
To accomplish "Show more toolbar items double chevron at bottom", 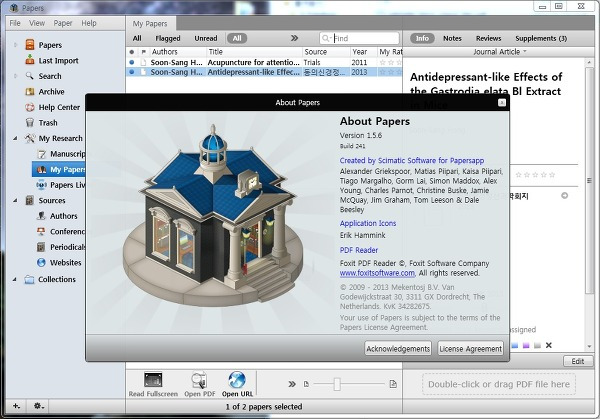I will click(292, 384).
